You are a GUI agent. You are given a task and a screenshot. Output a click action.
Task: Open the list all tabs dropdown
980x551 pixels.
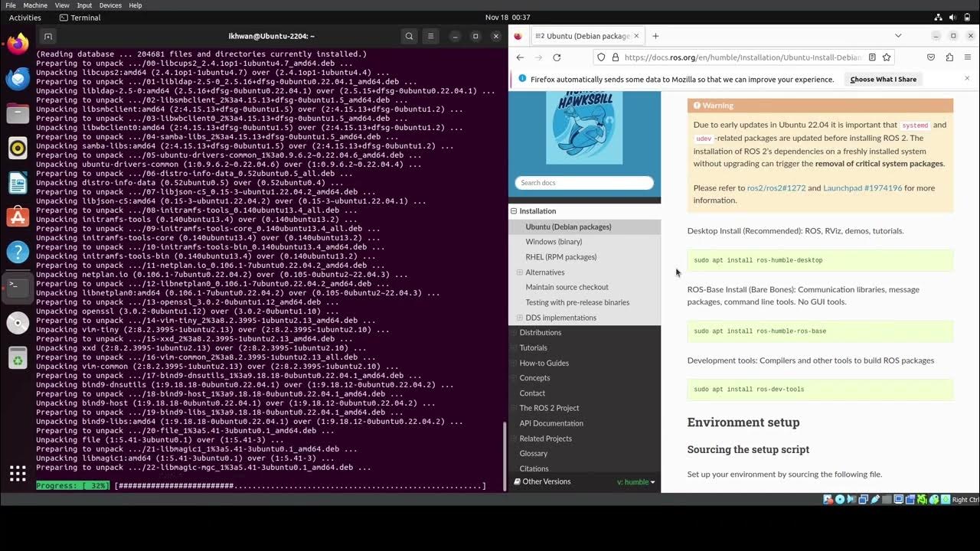(898, 36)
